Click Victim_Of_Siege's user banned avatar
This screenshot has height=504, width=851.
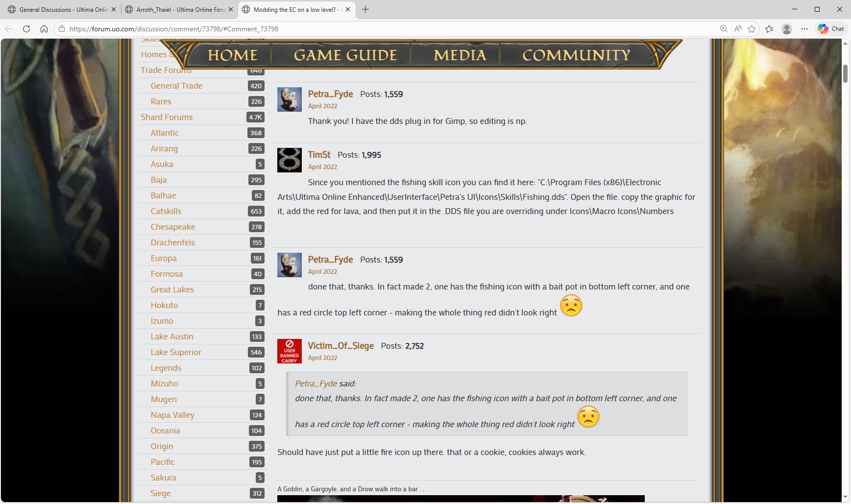coord(290,351)
